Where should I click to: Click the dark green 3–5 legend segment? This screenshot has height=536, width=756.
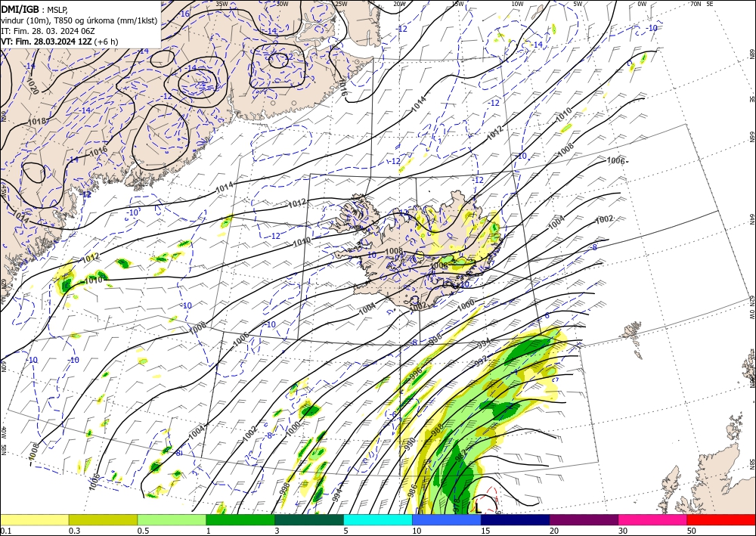[309, 519]
